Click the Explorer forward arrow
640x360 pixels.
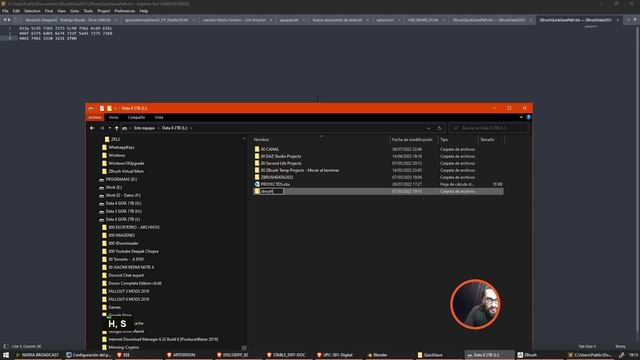pyautogui.click(x=102, y=128)
